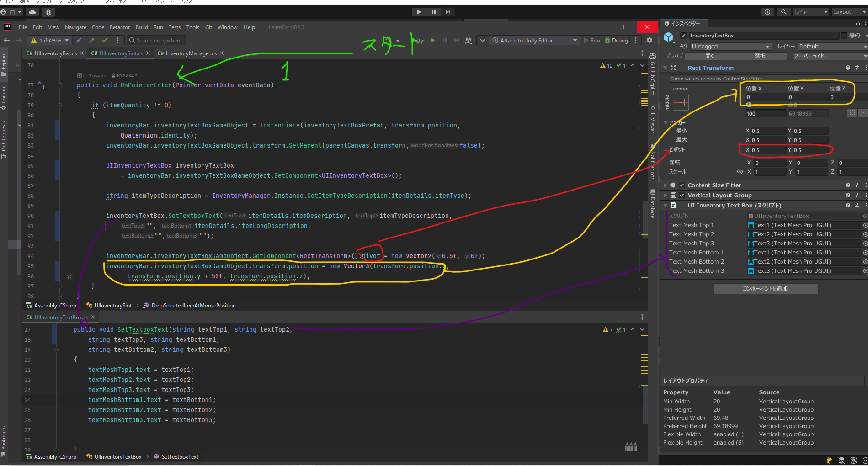
Task: Click object picker for Text Mesh Top 1
Action: point(865,225)
